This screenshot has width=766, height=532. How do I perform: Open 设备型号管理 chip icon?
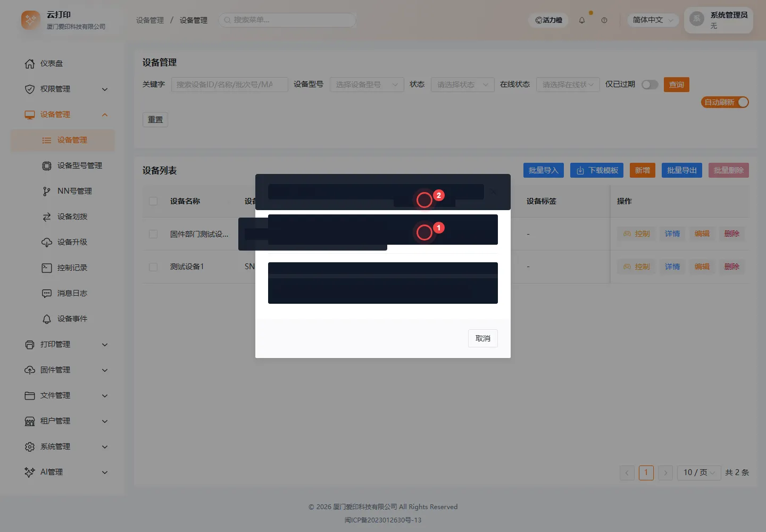pos(47,165)
